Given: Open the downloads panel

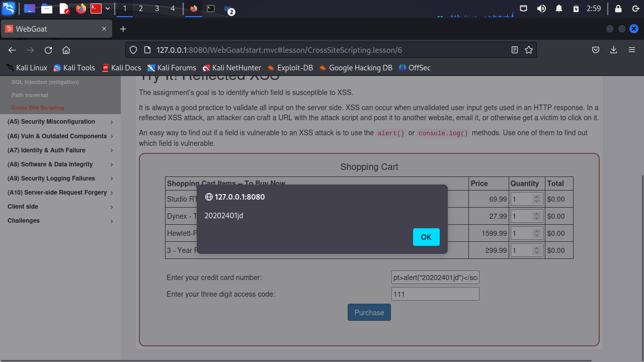Looking at the screenshot, I should pos(613,50).
